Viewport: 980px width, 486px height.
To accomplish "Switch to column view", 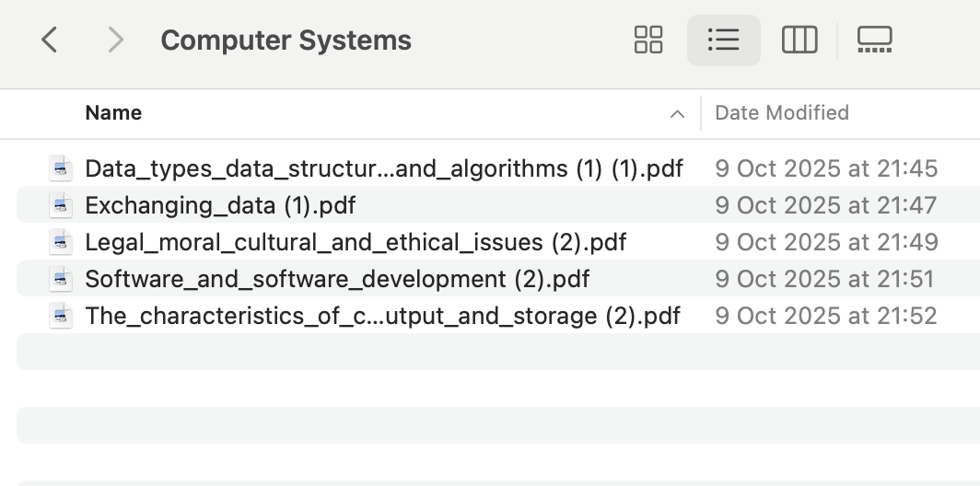I will (799, 40).
